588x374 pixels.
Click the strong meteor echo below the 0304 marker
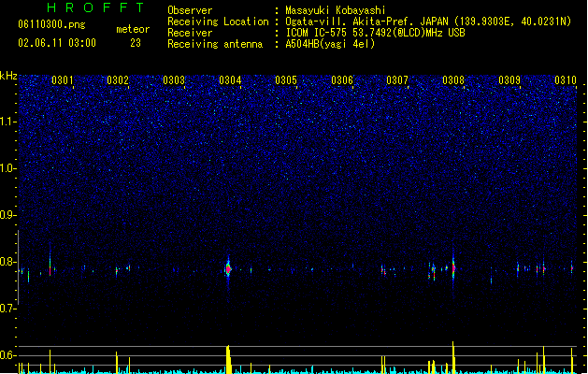(x=228, y=269)
